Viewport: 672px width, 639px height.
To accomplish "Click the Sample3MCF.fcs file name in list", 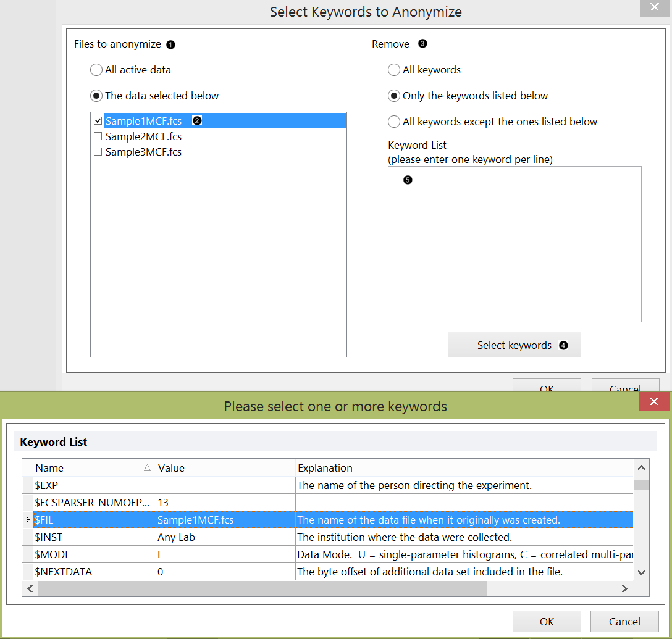I will tap(143, 152).
